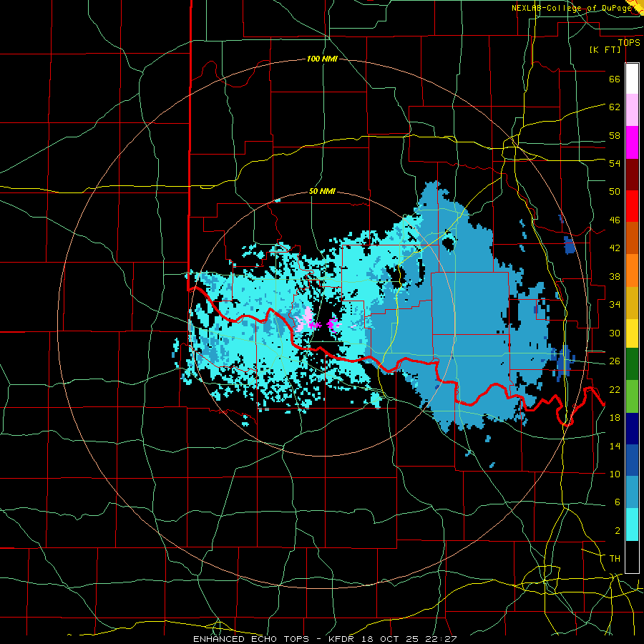Click the black TH threshold legend swatch

(x=632, y=557)
